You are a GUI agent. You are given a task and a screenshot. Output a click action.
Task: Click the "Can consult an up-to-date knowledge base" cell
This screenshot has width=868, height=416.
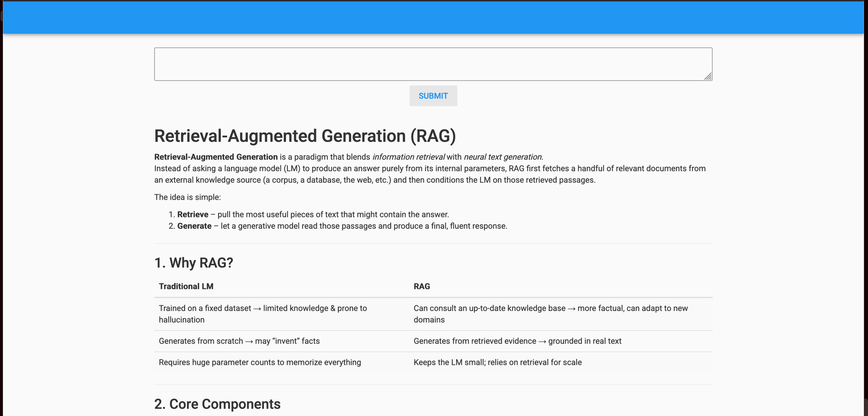click(550, 314)
